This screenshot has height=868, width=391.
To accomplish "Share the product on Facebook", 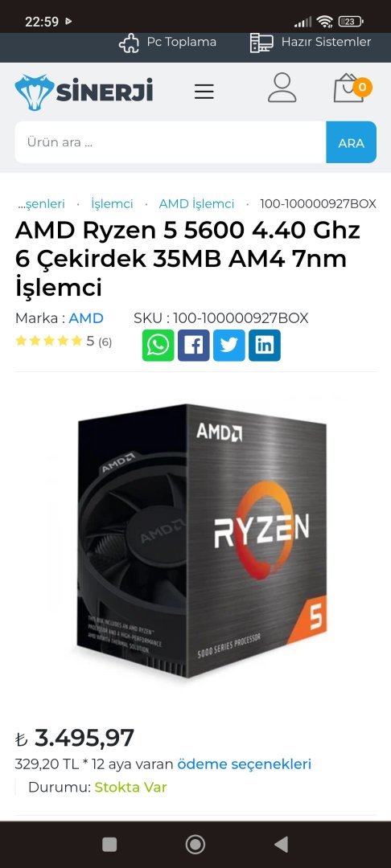I will [x=193, y=346].
